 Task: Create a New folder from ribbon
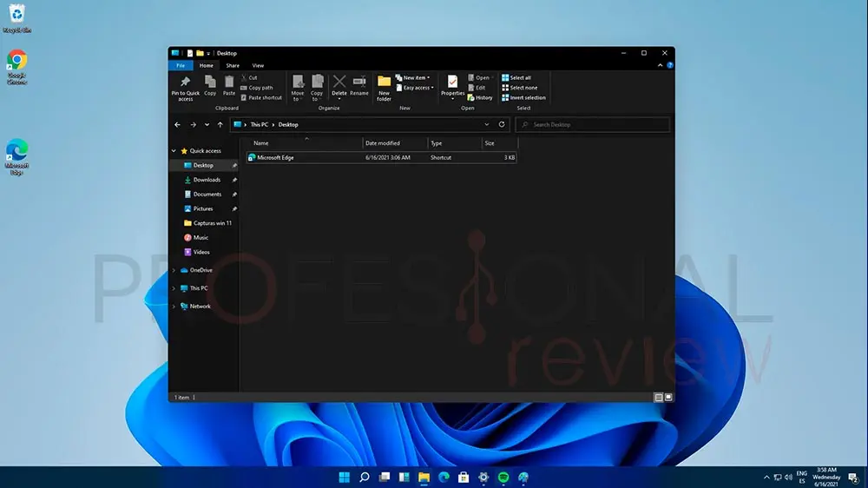point(384,88)
